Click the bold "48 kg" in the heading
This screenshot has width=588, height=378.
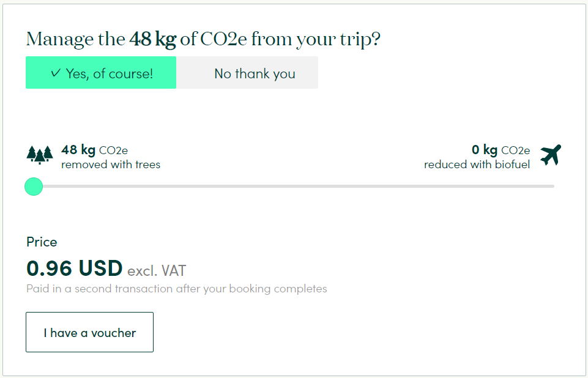[152, 39]
